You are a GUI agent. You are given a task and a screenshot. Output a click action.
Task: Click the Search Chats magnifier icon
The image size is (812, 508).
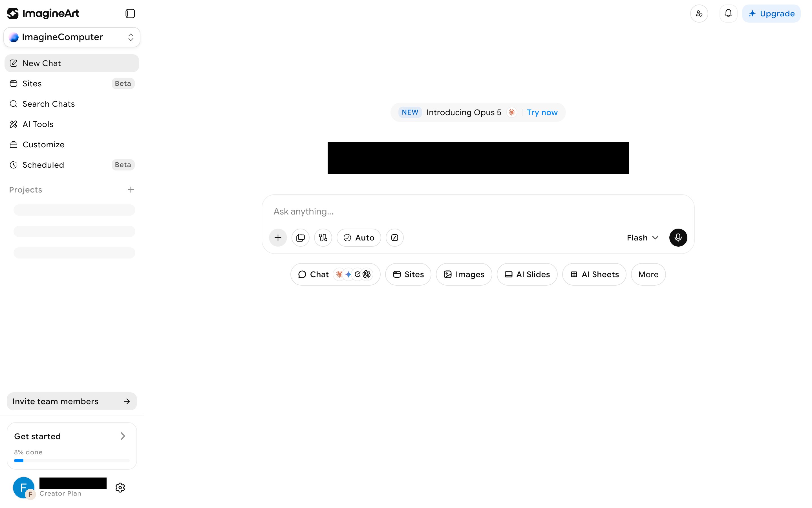14,104
